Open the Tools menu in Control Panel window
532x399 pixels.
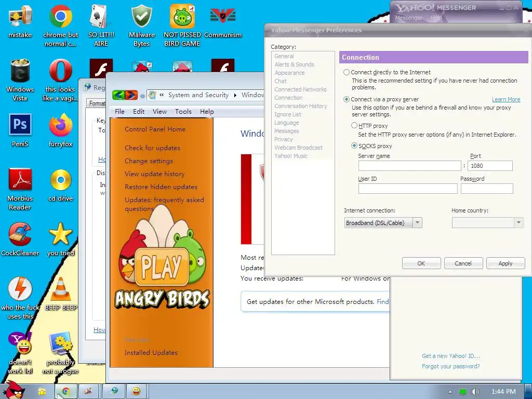coord(183,112)
